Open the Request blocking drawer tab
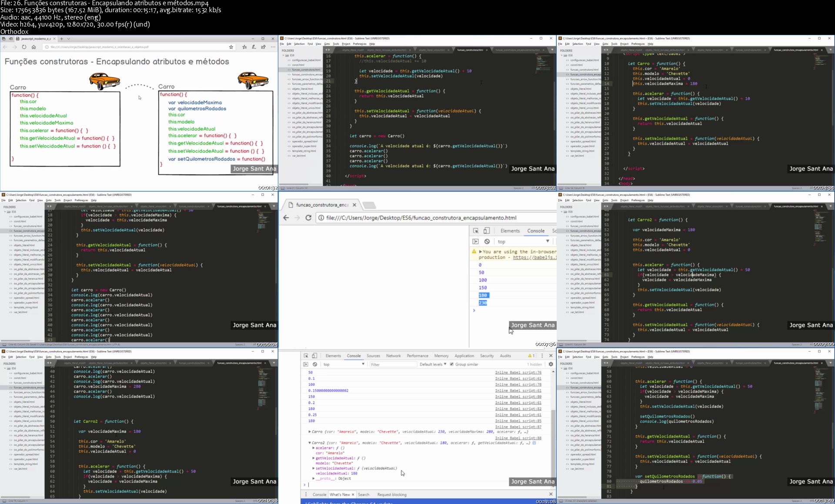This screenshot has width=835, height=504. [391, 494]
